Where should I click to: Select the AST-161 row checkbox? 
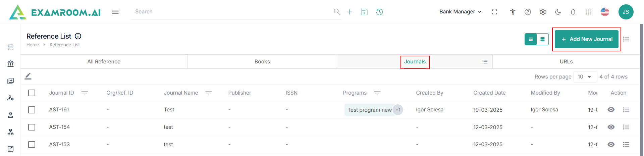(x=32, y=110)
